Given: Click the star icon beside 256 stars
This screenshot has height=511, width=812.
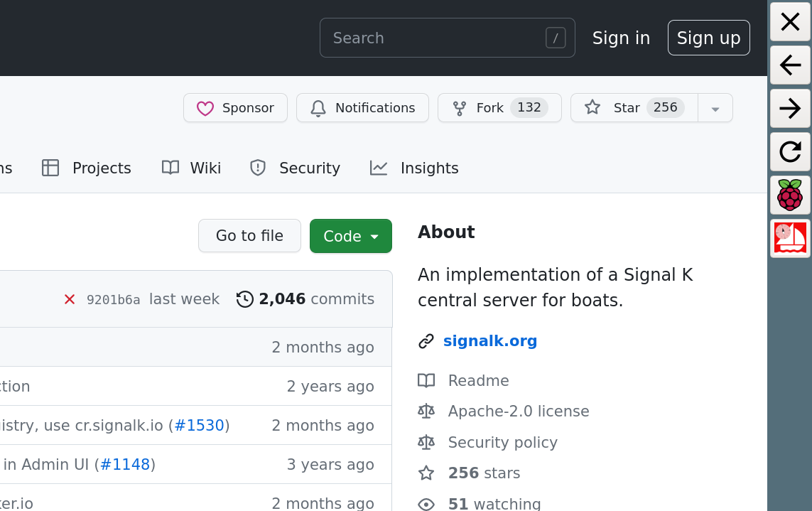Looking at the screenshot, I should [426, 473].
